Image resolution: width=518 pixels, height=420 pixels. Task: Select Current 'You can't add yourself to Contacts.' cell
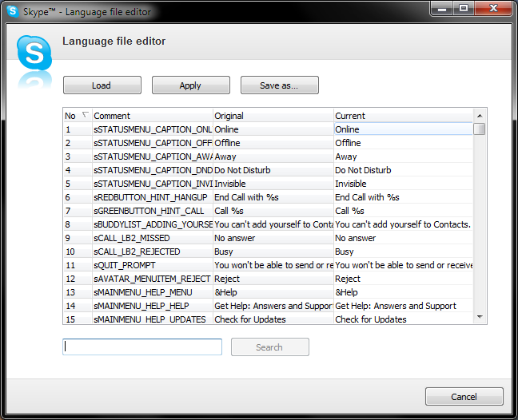point(404,224)
